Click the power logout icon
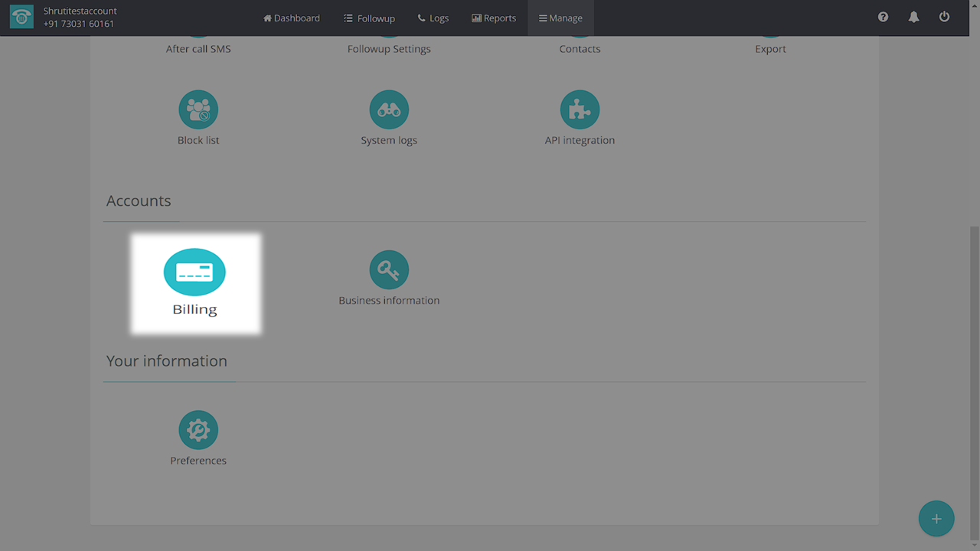This screenshot has width=980, height=551. 944,18
